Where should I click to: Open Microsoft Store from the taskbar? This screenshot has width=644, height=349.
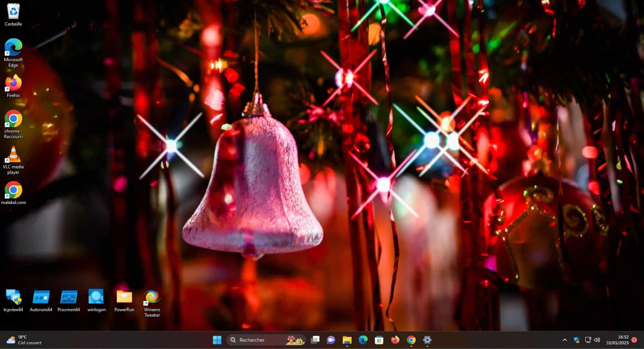click(x=379, y=340)
